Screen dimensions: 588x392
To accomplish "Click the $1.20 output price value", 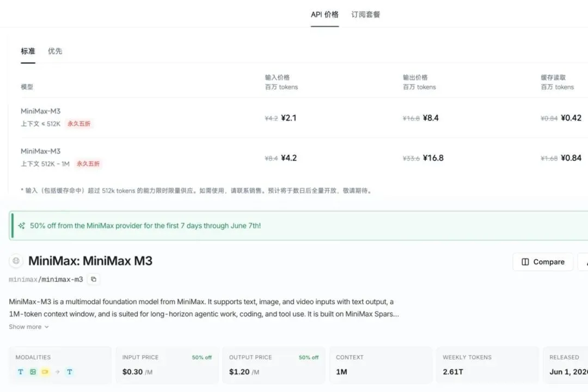I will pyautogui.click(x=239, y=372).
